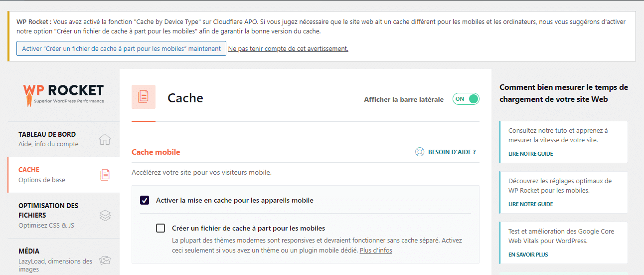The image size is (644, 275).
Task: Dismiss warning via Ne pas tenir compte link
Action: [288, 48]
